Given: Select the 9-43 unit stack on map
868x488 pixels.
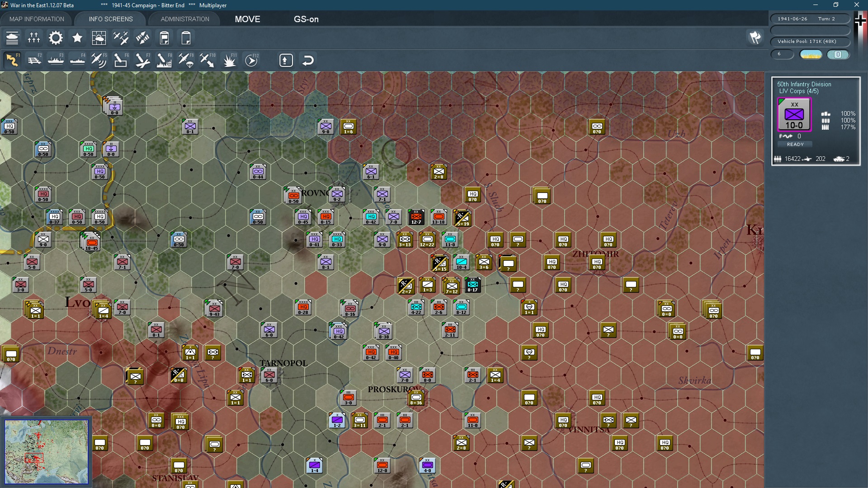Looking at the screenshot, I should click(214, 309).
